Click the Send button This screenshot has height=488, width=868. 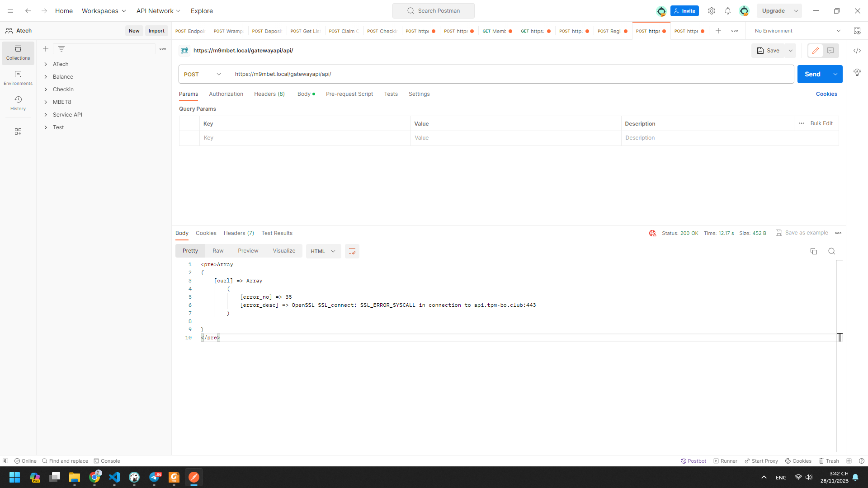pos(812,74)
